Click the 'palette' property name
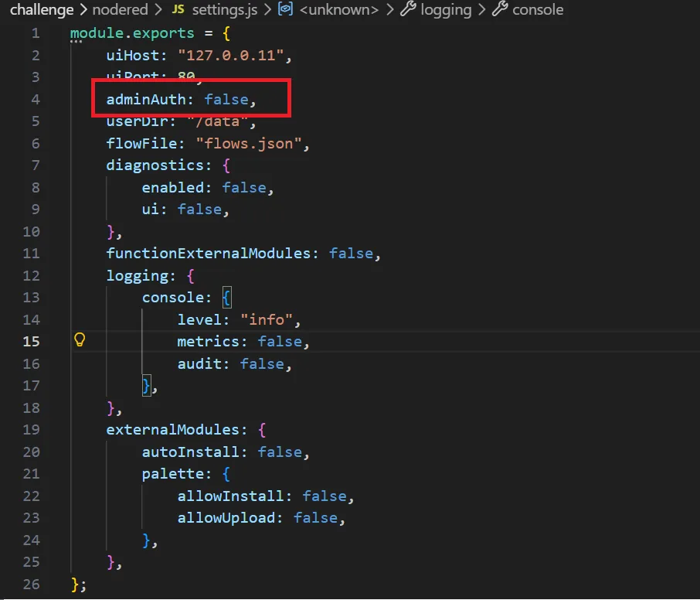 point(173,473)
